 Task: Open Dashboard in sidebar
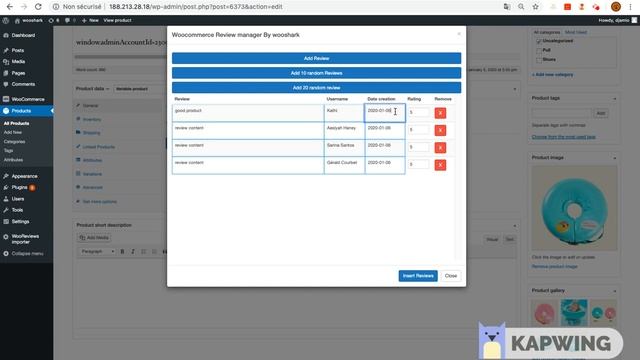(x=23, y=36)
